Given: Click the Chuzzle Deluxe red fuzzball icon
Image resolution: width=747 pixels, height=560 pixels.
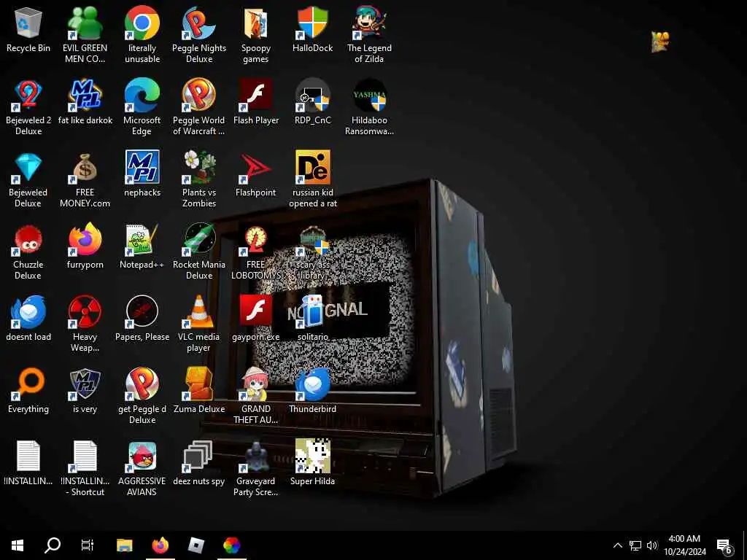Looking at the screenshot, I should (28, 239).
